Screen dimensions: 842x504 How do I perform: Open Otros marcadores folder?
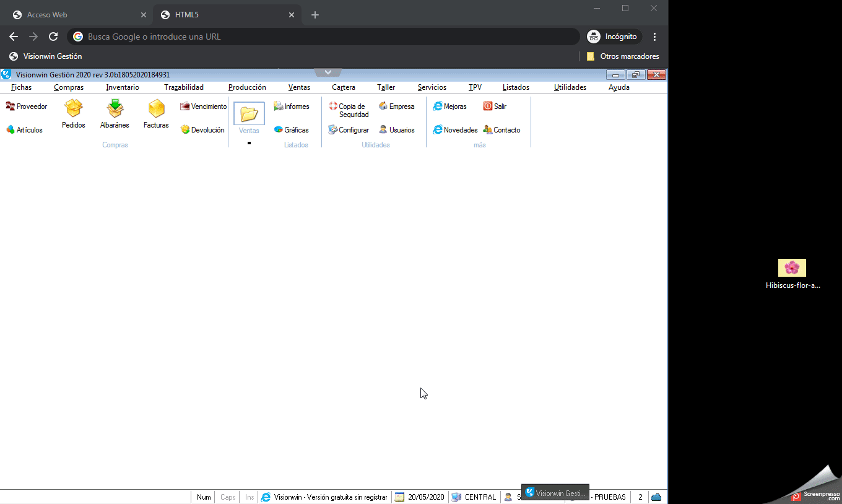tap(623, 56)
